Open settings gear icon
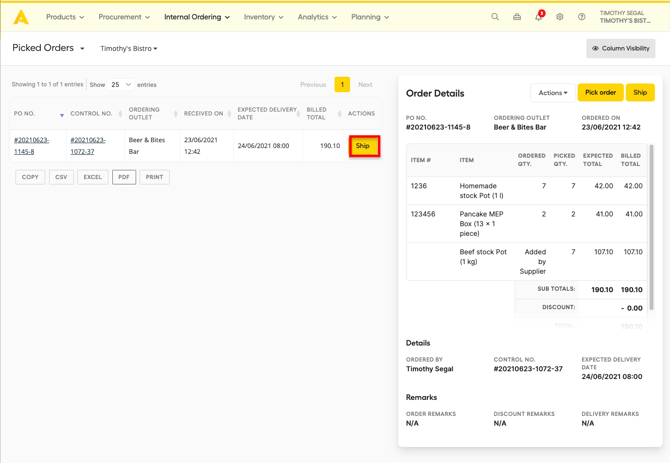The width and height of the screenshot is (670, 463). coord(560,17)
